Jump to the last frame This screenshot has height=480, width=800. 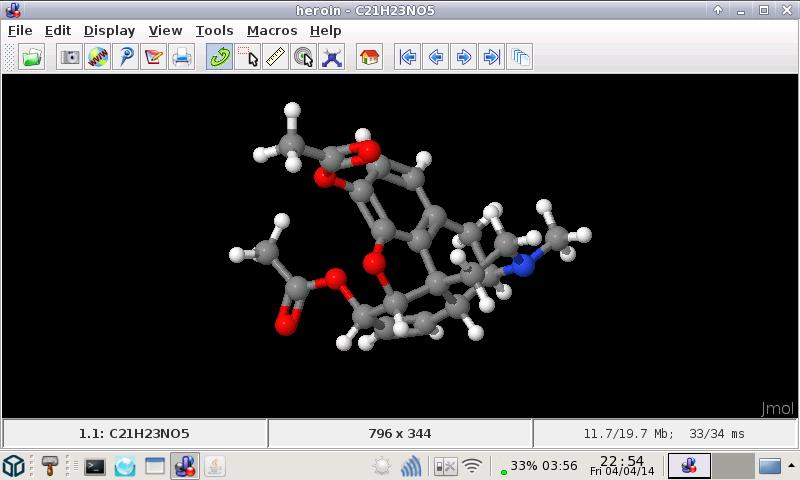pos(491,57)
